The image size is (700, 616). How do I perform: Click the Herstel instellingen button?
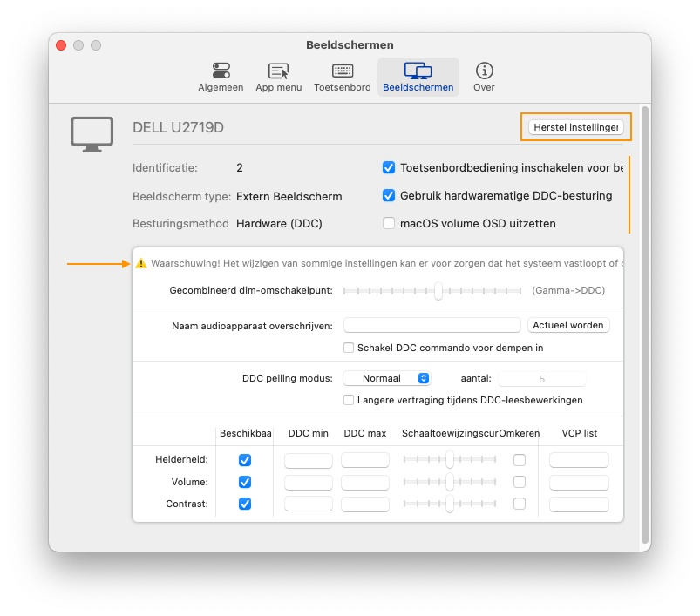(575, 126)
